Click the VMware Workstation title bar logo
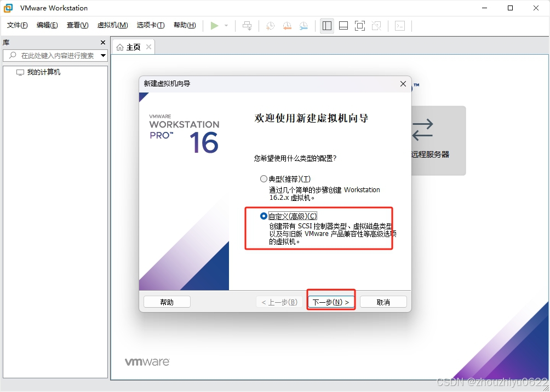550x392 pixels. [8, 8]
